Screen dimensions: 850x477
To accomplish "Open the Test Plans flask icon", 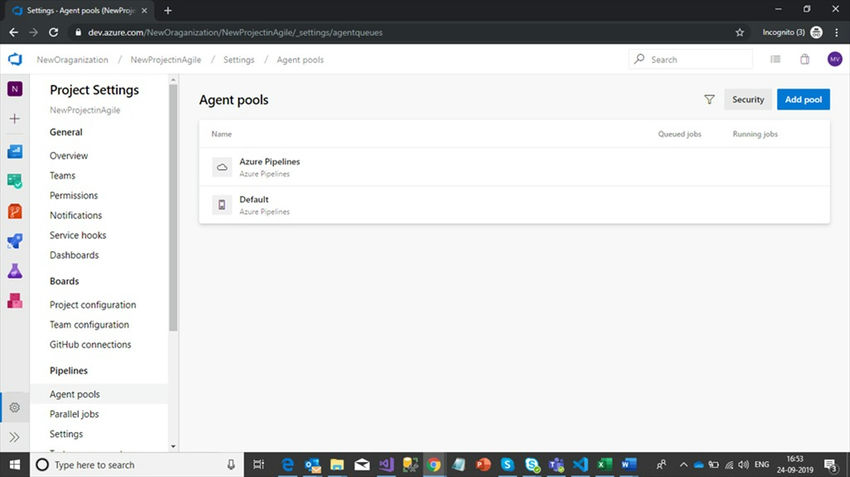I will pos(15,270).
